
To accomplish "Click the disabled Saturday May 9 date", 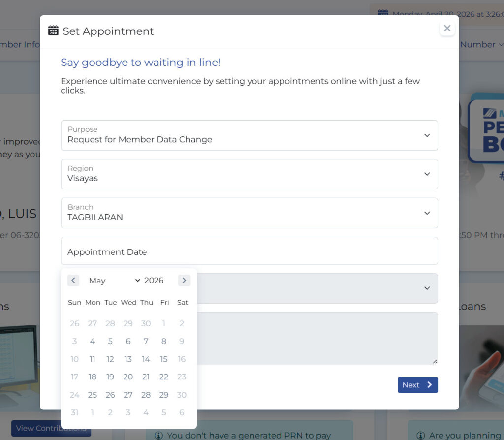I will click(182, 342).
